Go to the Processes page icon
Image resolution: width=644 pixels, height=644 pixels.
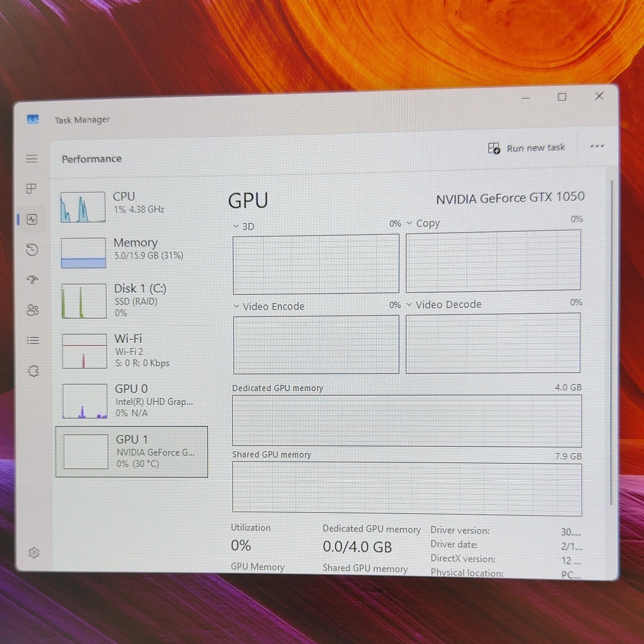(32, 188)
